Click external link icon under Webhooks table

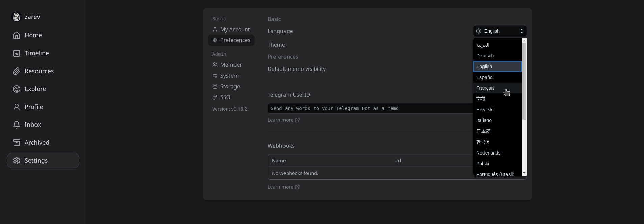[297, 187]
